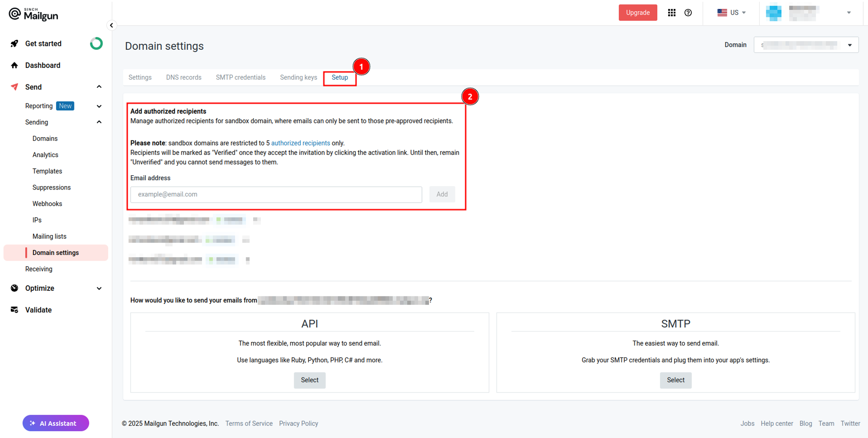Image resolution: width=868 pixels, height=438 pixels.
Task: Open the Get started progress ring
Action: [x=96, y=44]
